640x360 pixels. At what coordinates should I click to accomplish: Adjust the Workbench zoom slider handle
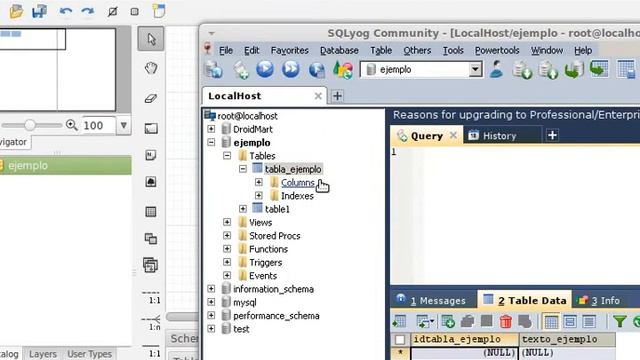point(29,125)
